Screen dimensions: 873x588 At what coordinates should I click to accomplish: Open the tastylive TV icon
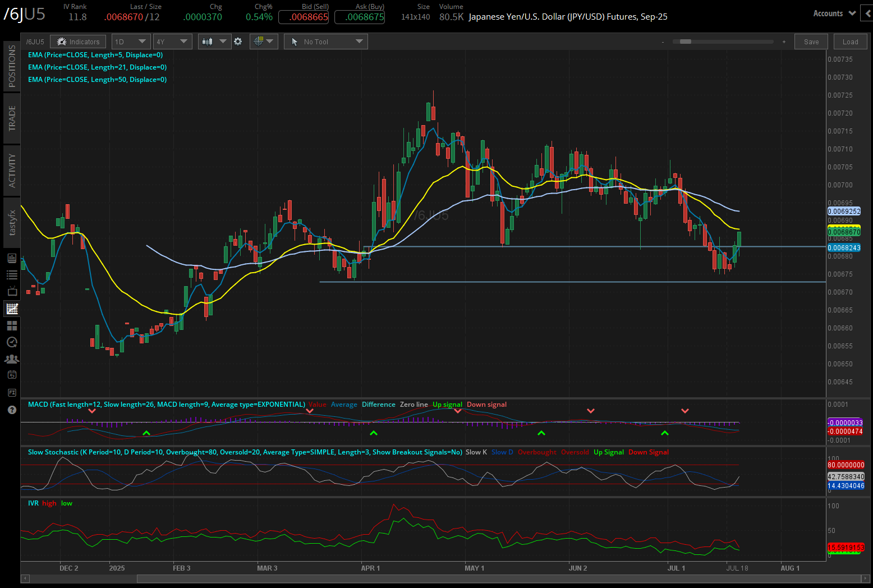[12, 291]
